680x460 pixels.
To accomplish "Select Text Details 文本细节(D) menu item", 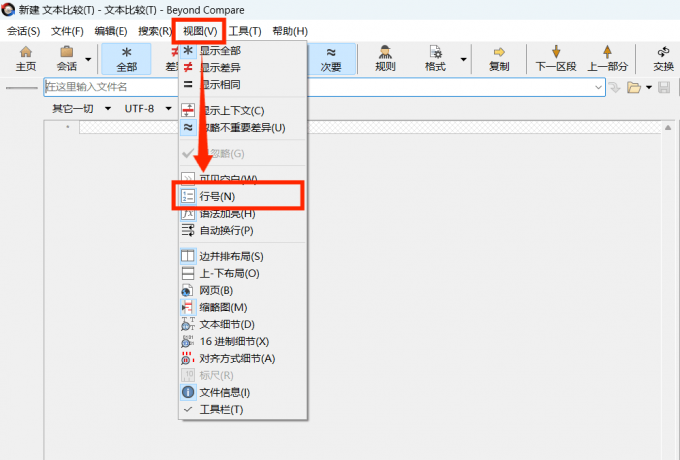I will [242, 324].
